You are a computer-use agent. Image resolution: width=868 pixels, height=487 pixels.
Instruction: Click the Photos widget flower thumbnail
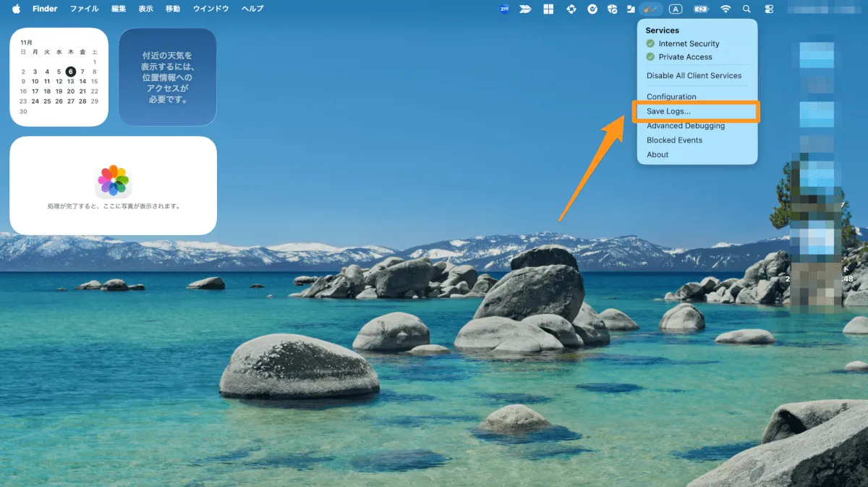pyautogui.click(x=114, y=181)
